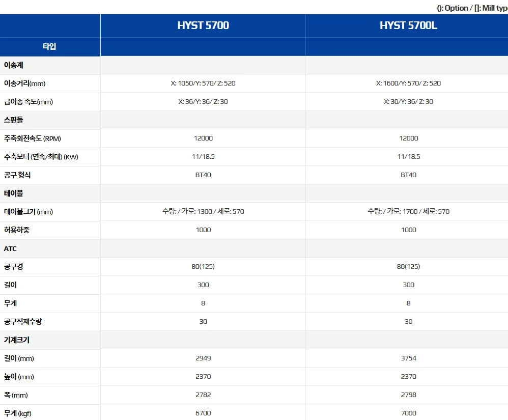The height and width of the screenshot is (420, 508).
Task: Click the 주축모터 (연속/최대) (KW) label
Action: 41,157
